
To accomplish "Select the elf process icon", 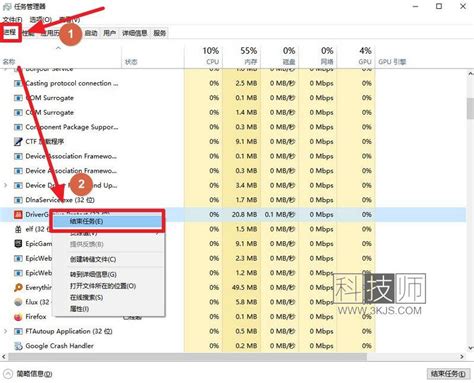I will 18,229.
